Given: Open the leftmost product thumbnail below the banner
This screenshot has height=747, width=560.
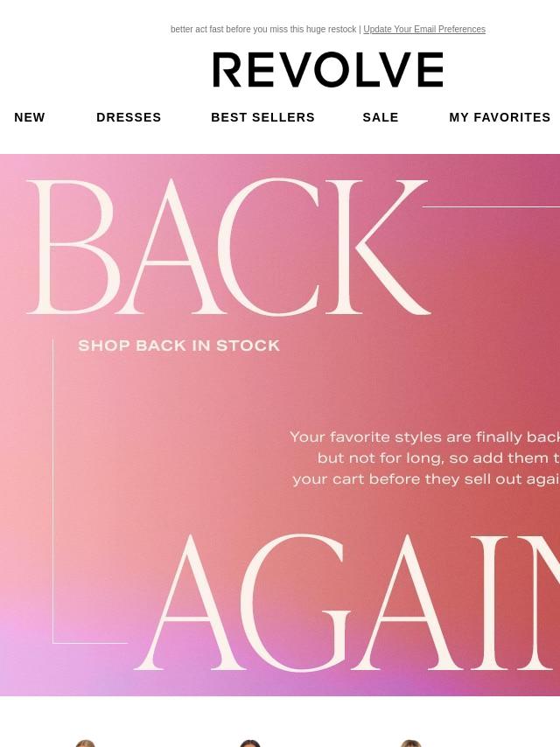Looking at the screenshot, I should [x=85, y=744].
